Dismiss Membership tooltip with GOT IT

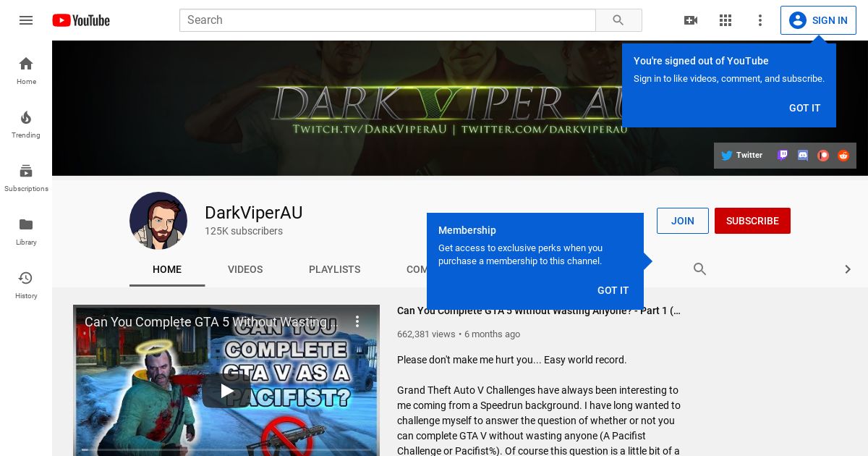point(613,290)
